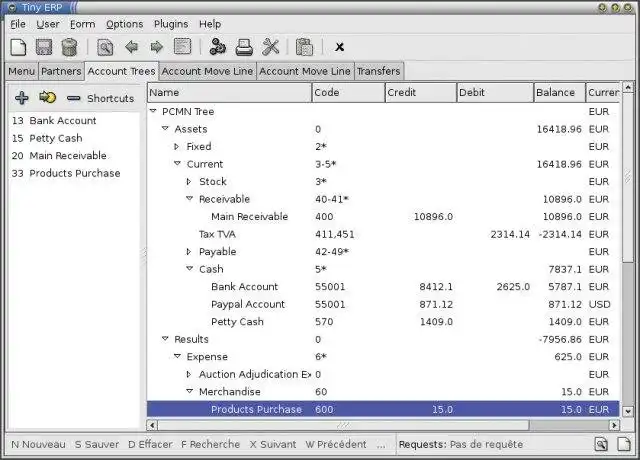Click the yellow shortcut arrow icon
640x460 pixels.
[47, 98]
